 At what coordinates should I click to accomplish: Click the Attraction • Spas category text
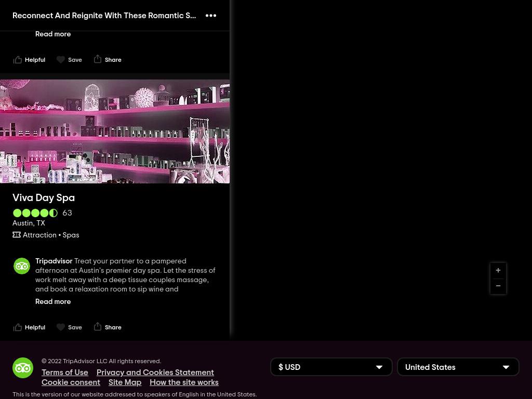pyautogui.click(x=51, y=235)
